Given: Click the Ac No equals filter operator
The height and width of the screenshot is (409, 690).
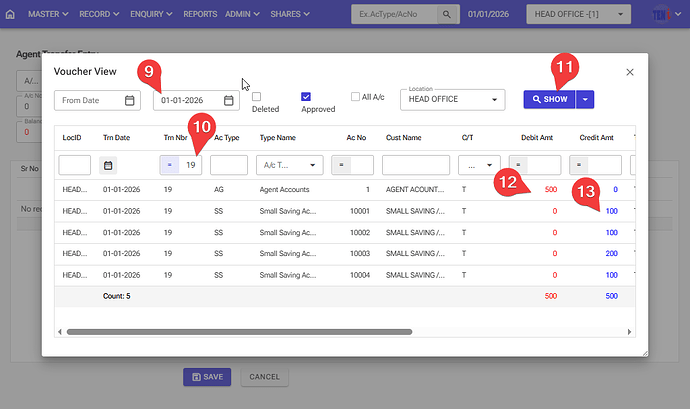Looking at the screenshot, I should tap(341, 165).
